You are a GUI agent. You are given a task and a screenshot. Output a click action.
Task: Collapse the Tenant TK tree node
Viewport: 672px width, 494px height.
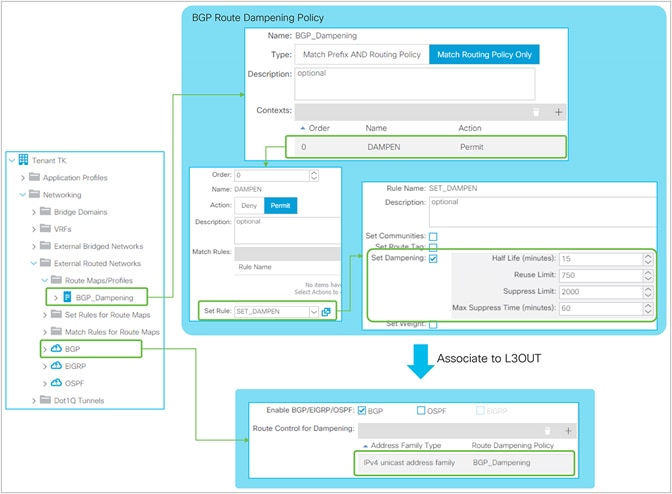pyautogui.click(x=12, y=160)
